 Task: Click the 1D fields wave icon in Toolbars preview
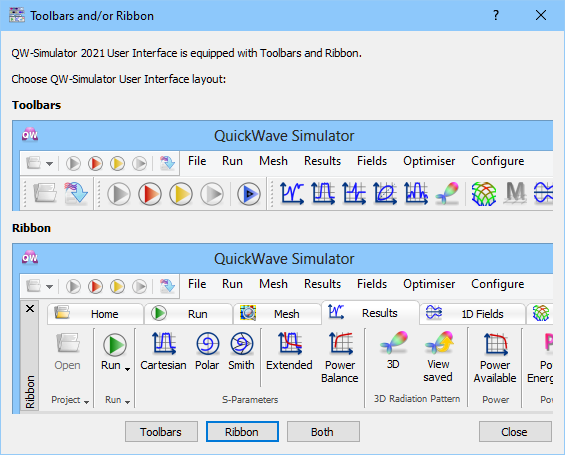point(543,192)
